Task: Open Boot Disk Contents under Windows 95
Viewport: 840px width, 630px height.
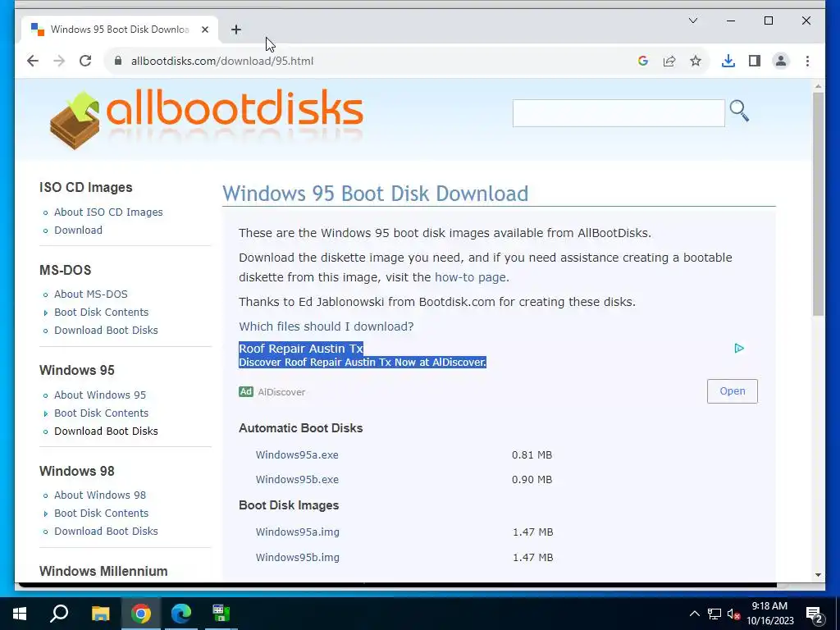Action: click(x=101, y=413)
